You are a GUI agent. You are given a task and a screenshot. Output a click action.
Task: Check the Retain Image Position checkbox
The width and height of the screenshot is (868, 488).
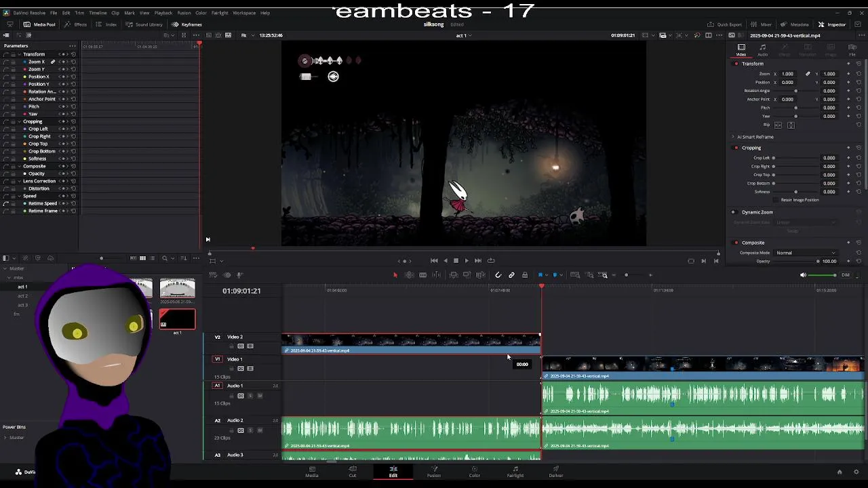tap(777, 200)
